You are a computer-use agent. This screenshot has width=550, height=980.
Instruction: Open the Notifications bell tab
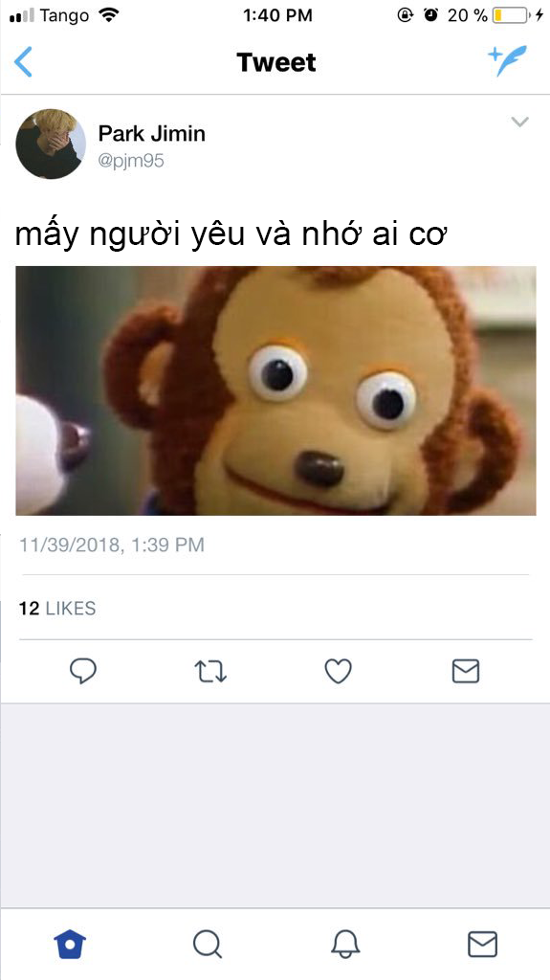tap(345, 944)
